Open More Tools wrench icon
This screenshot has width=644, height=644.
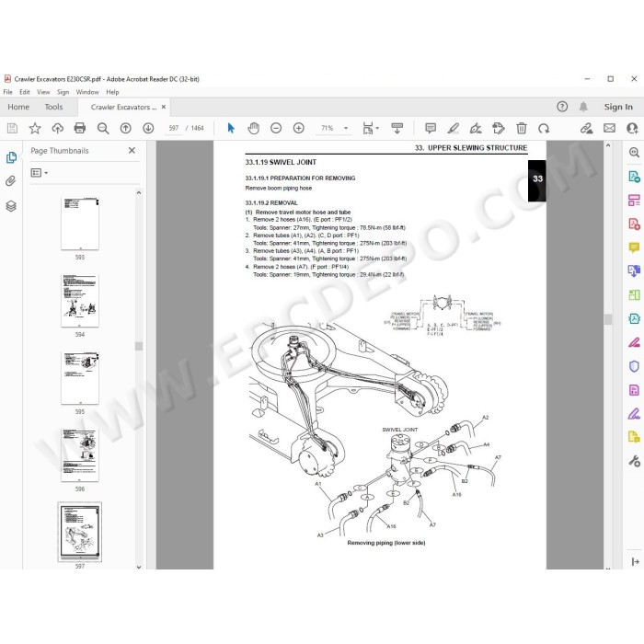point(634,461)
